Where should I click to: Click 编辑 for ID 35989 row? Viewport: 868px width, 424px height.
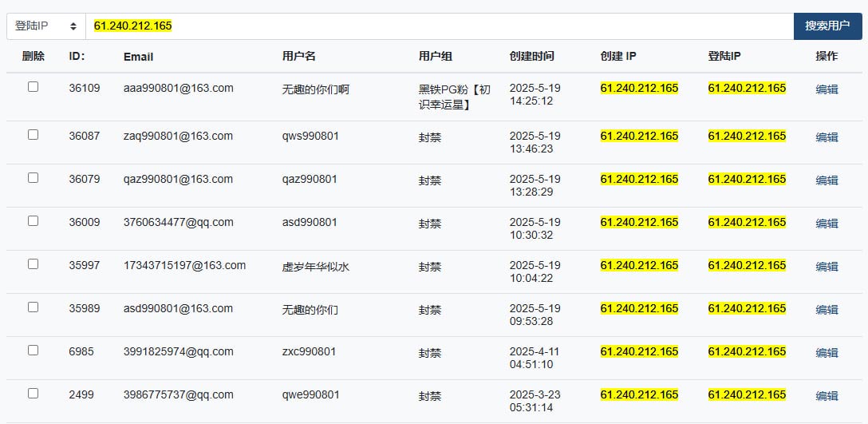(827, 310)
